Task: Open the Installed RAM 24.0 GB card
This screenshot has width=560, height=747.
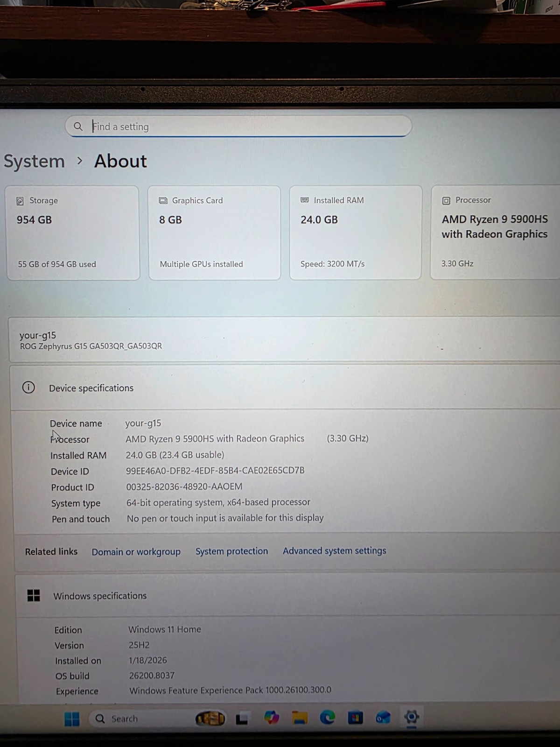Action: point(356,233)
